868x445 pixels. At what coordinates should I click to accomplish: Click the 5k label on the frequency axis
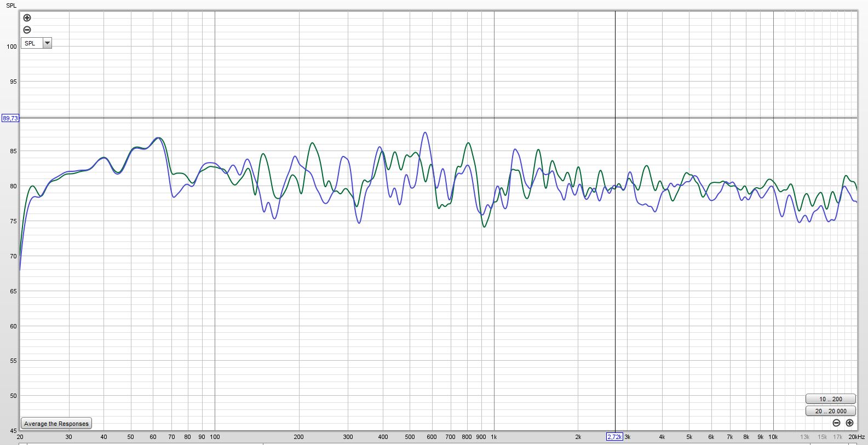click(x=689, y=437)
